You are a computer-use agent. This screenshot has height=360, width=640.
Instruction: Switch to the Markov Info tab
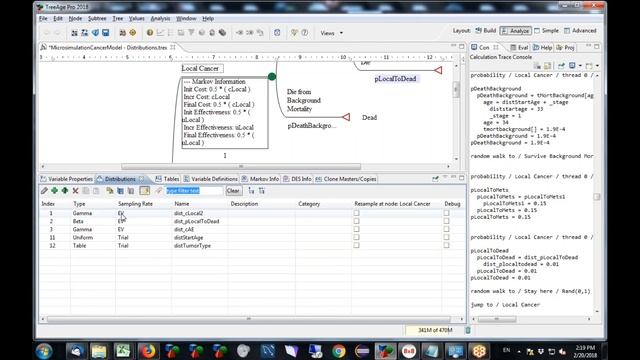pos(260,179)
